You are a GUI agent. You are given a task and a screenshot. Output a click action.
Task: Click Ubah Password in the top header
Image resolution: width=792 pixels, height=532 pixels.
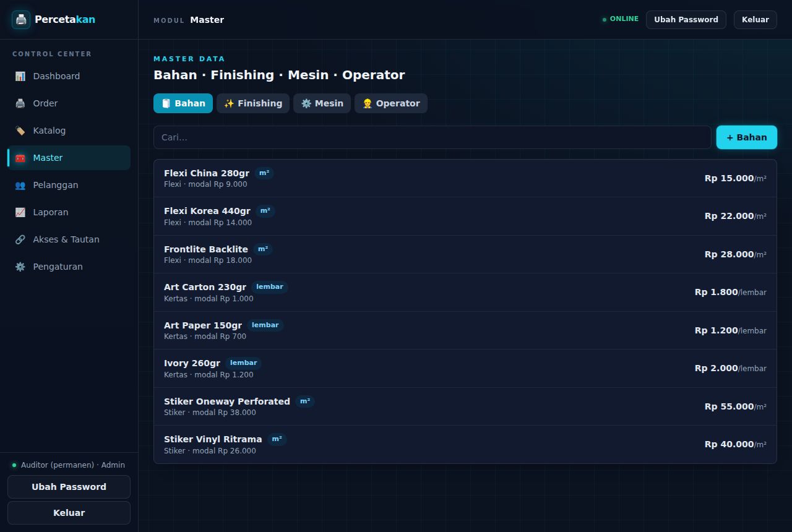tap(686, 19)
